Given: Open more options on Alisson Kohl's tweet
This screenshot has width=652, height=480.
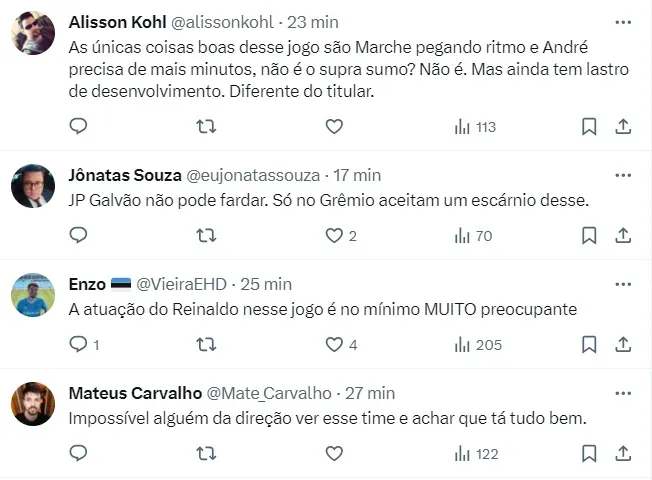Looking at the screenshot, I should (622, 22).
